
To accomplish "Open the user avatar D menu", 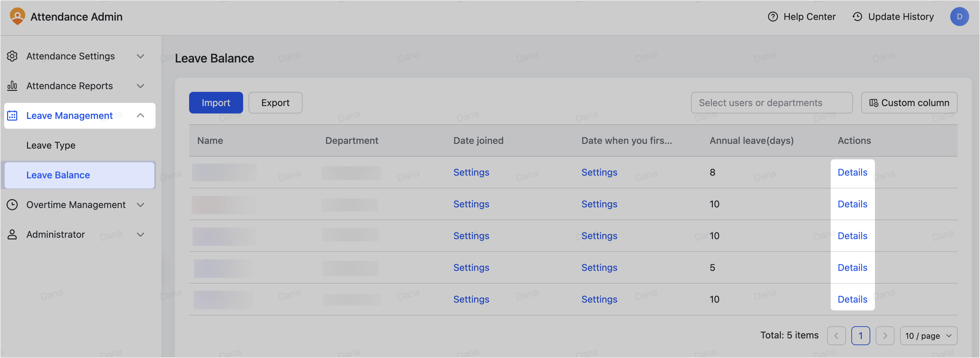I will (959, 17).
